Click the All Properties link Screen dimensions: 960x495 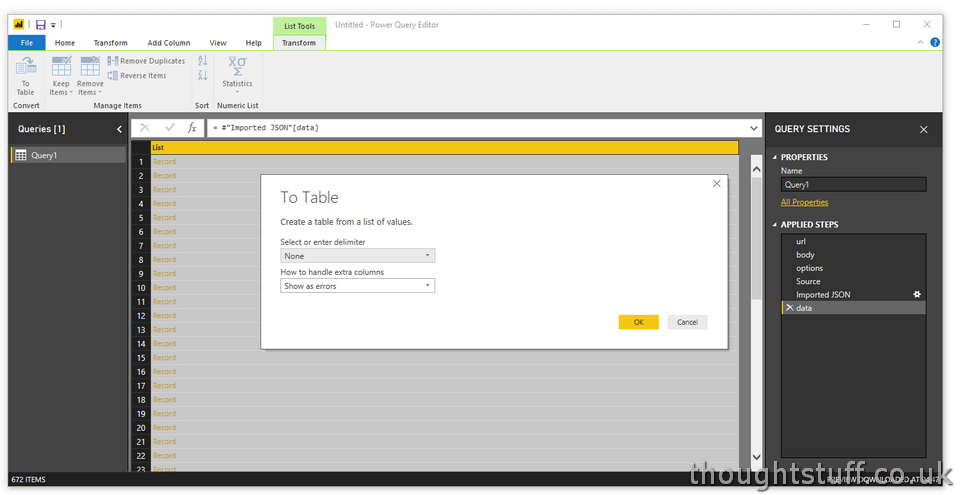[804, 202]
